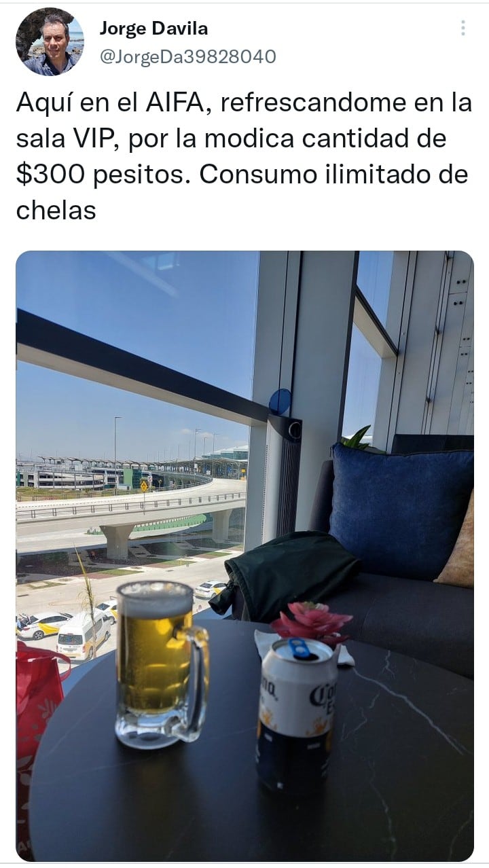The width and height of the screenshot is (489, 868).
Task: Tap the yellow and white taxi outside
Action: pyautogui.click(x=45, y=625)
